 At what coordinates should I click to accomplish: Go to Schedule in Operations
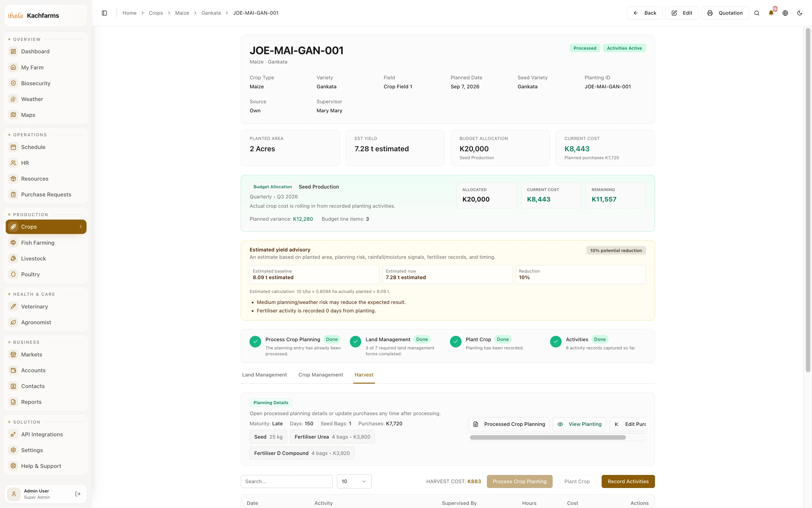[x=46, y=147]
